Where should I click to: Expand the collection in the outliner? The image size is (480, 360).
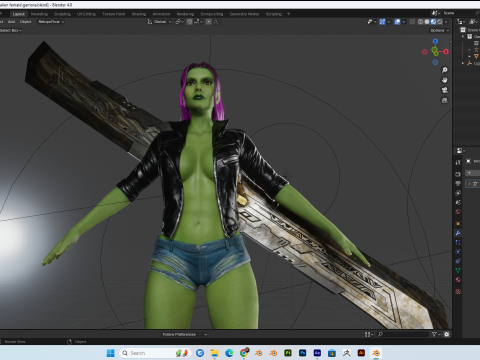tap(463, 36)
